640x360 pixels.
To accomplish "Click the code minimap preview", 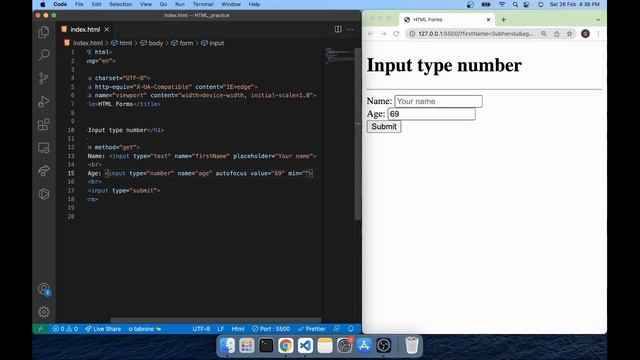I will [x=339, y=56].
